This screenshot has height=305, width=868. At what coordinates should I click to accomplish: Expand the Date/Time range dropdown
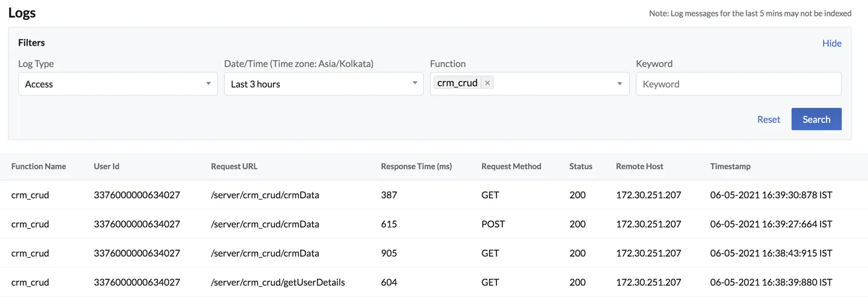point(324,84)
